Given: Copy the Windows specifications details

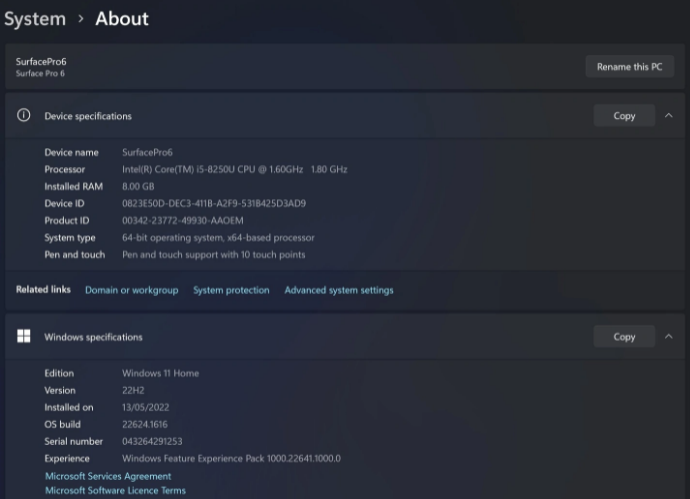Looking at the screenshot, I should point(624,337).
